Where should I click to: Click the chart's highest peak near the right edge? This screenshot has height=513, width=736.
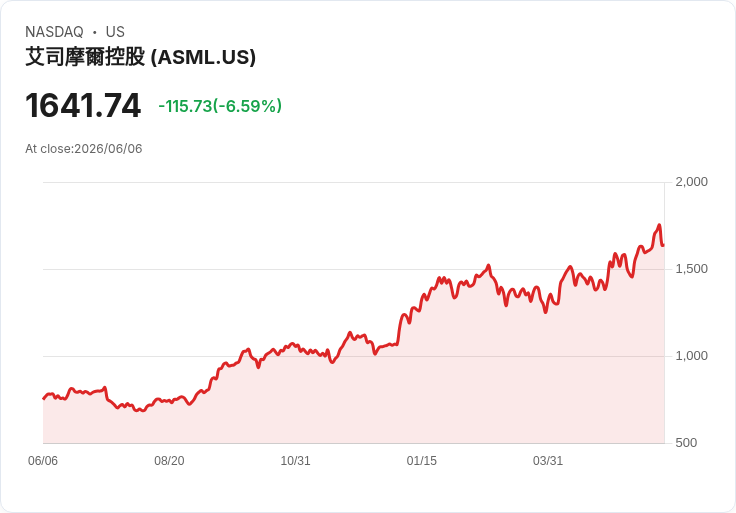[659, 225]
